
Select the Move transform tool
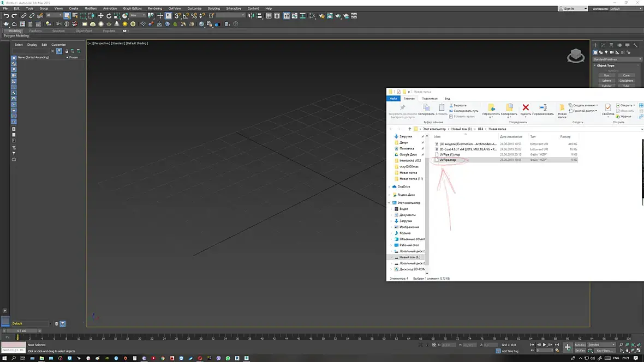point(100,16)
